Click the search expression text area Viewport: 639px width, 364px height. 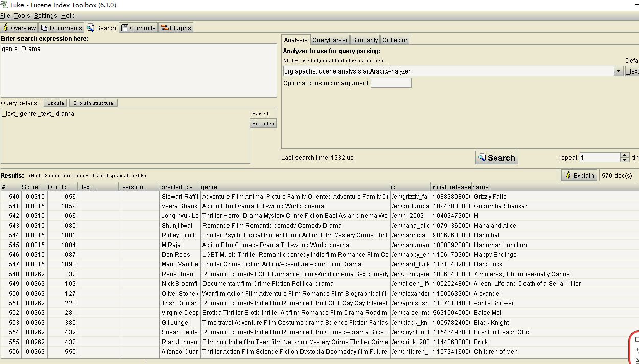pyautogui.click(x=139, y=70)
